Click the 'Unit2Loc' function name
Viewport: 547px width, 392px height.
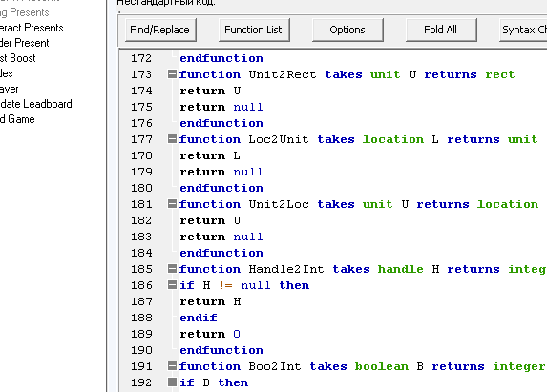(x=279, y=204)
